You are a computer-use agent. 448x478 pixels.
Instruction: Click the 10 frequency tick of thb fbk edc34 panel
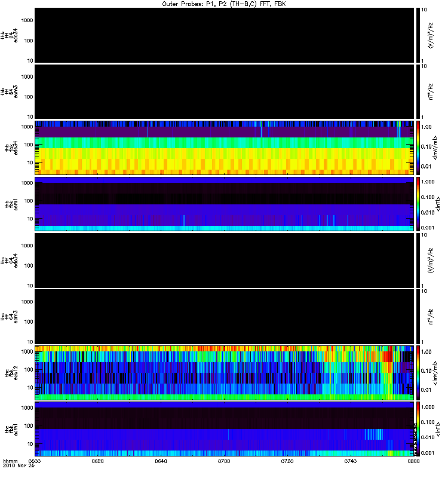pos(30,163)
